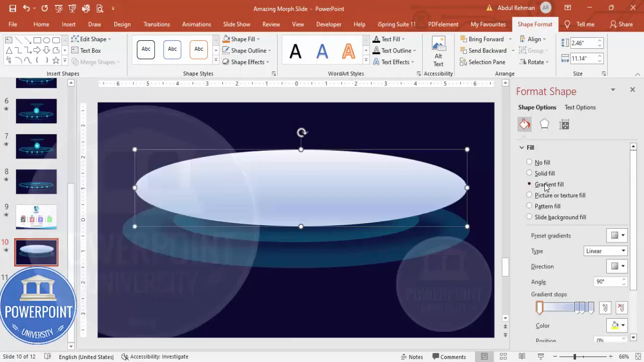Click Accessibility: Investigate in status bar

point(155,356)
